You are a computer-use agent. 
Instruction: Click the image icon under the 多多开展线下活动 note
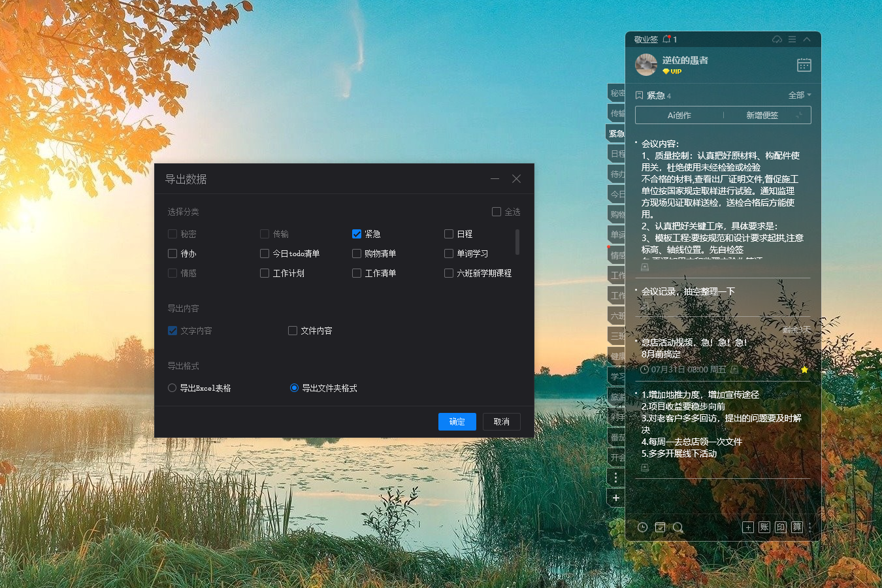click(645, 468)
